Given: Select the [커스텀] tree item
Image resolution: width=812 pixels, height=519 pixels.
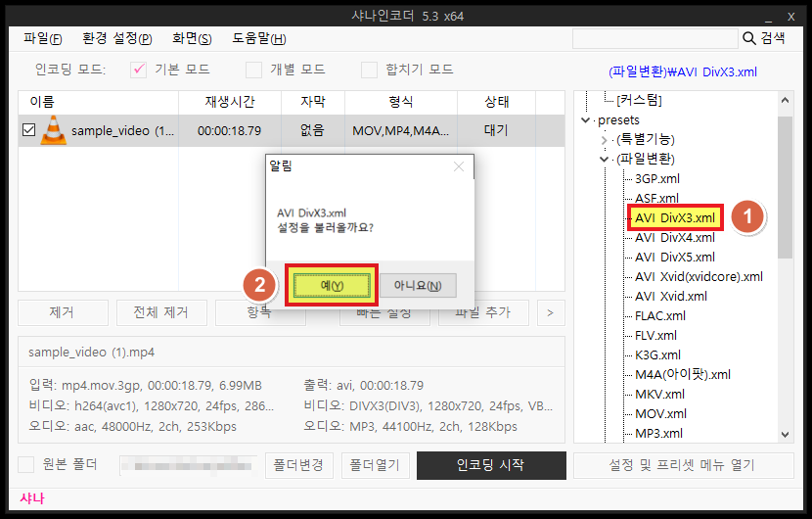Looking at the screenshot, I should [x=639, y=100].
